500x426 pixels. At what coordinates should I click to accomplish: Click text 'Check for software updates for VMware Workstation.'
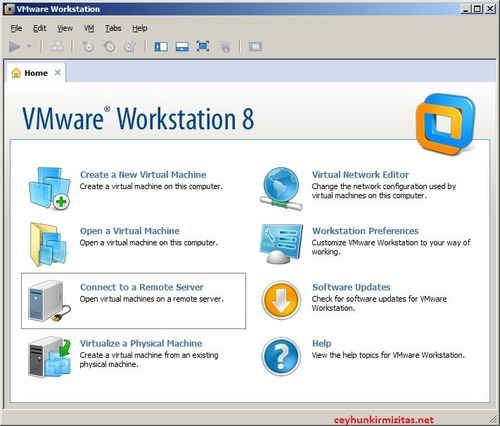pos(379,303)
